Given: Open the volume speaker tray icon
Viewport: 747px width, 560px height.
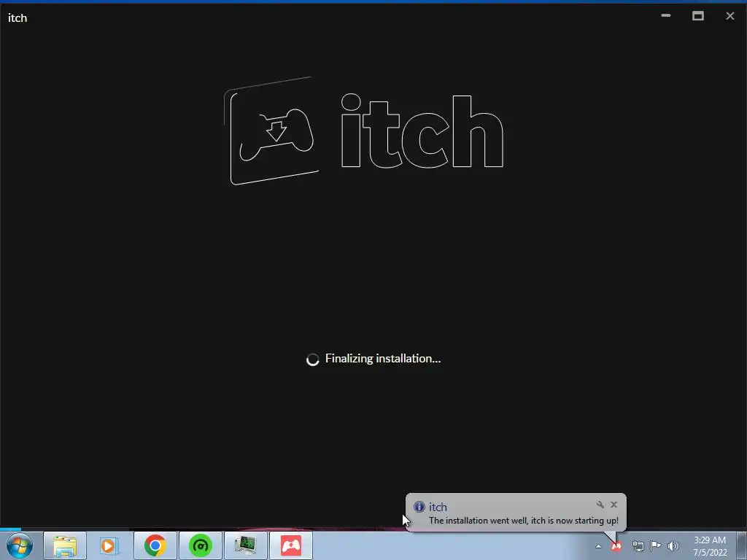Looking at the screenshot, I should pos(673,546).
